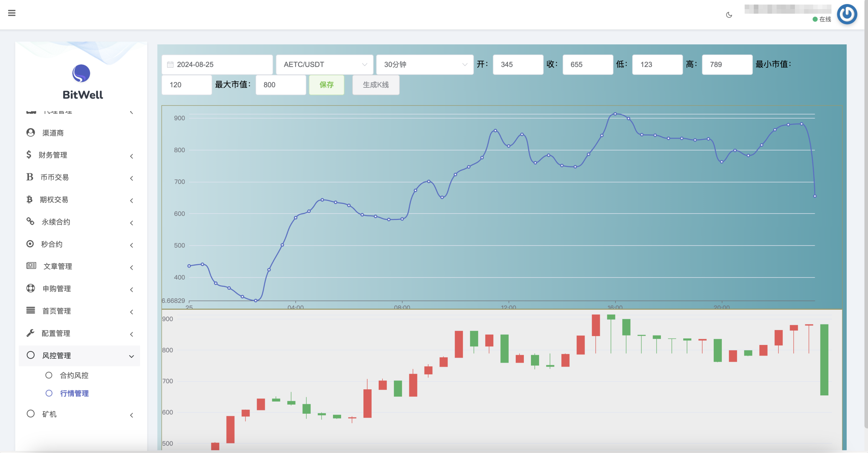868x453 pixels.
Task: Click the 永续合约 link icon
Action: pyautogui.click(x=31, y=222)
